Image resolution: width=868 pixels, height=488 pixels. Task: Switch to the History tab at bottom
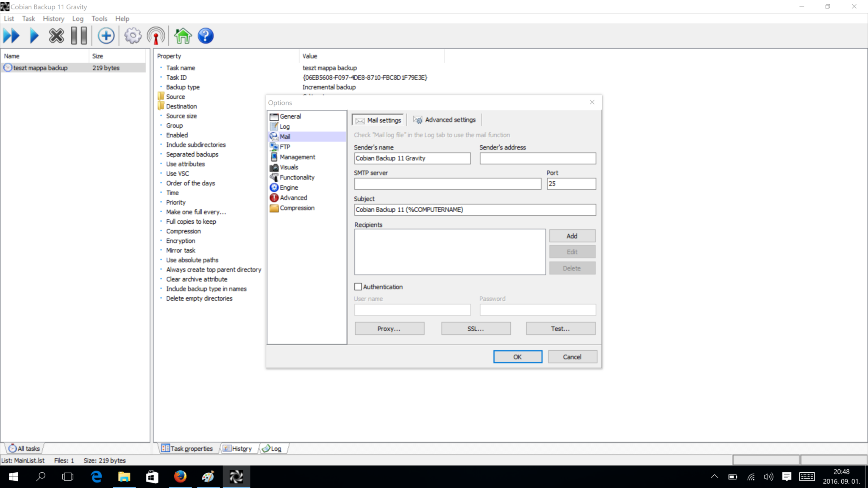click(239, 448)
